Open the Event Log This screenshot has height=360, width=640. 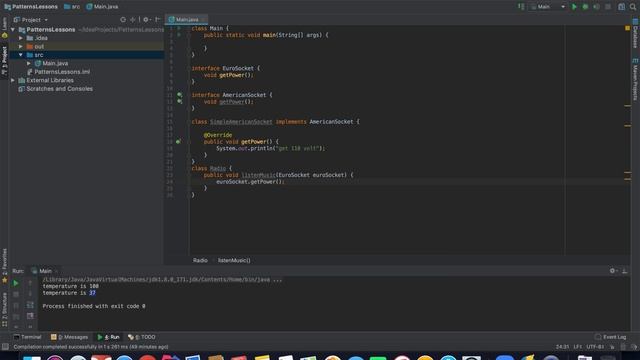pyautogui.click(x=611, y=337)
